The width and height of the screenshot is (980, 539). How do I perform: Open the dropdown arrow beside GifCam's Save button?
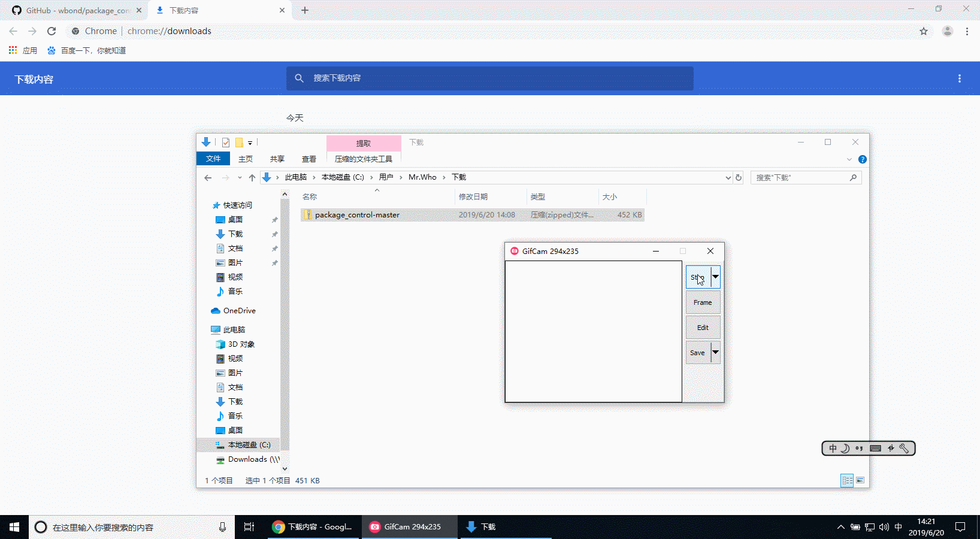(715, 353)
